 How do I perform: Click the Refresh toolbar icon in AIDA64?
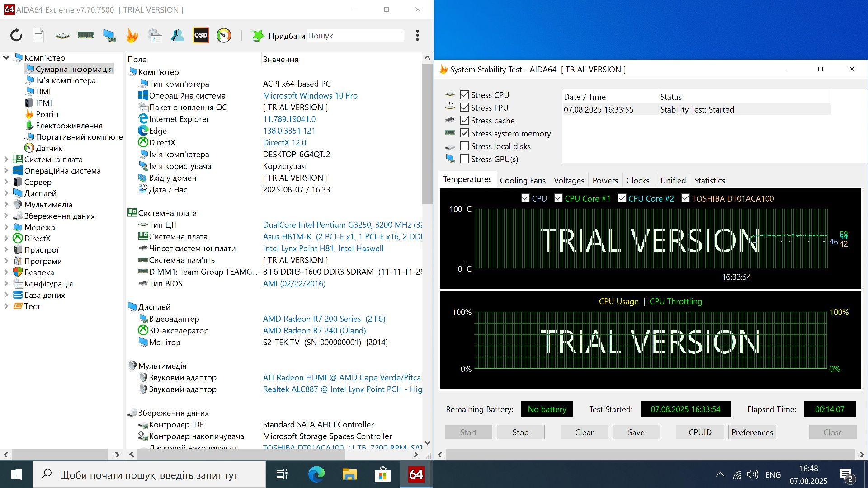[x=16, y=35]
